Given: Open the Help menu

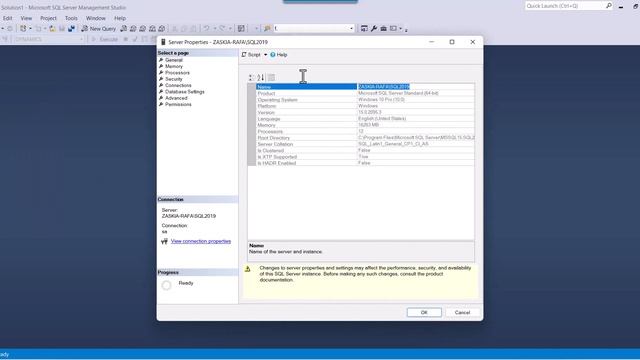Looking at the screenshot, I should tap(120, 18).
